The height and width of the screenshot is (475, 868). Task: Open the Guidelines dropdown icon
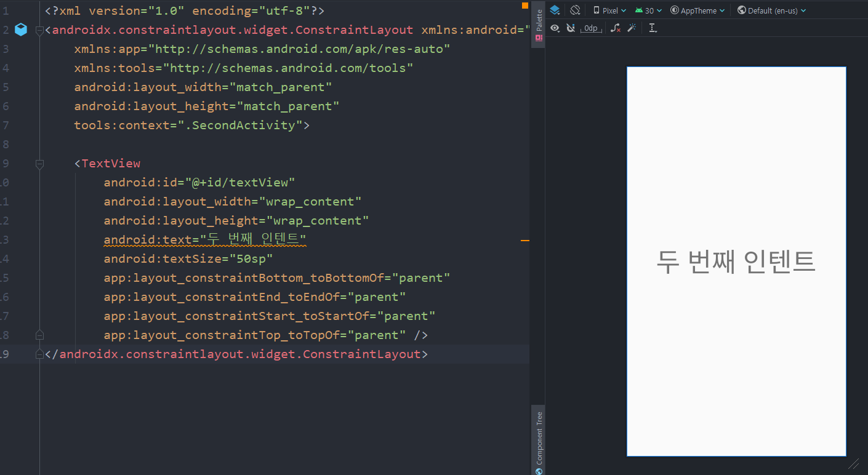[x=653, y=28]
